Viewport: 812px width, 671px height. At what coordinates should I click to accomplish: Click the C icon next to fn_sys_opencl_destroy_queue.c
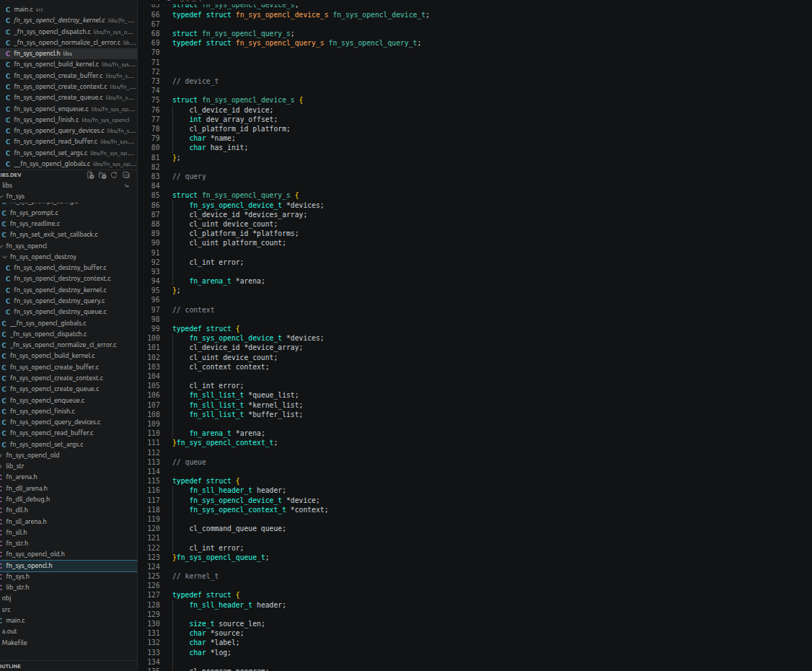tap(8, 312)
